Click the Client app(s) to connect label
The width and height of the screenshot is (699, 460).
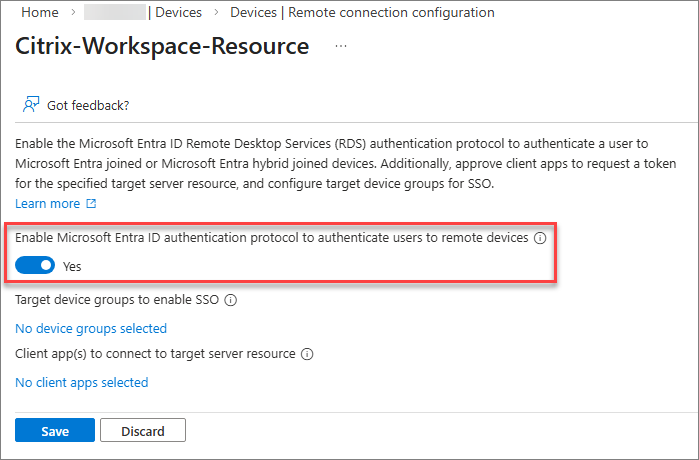pos(155,354)
